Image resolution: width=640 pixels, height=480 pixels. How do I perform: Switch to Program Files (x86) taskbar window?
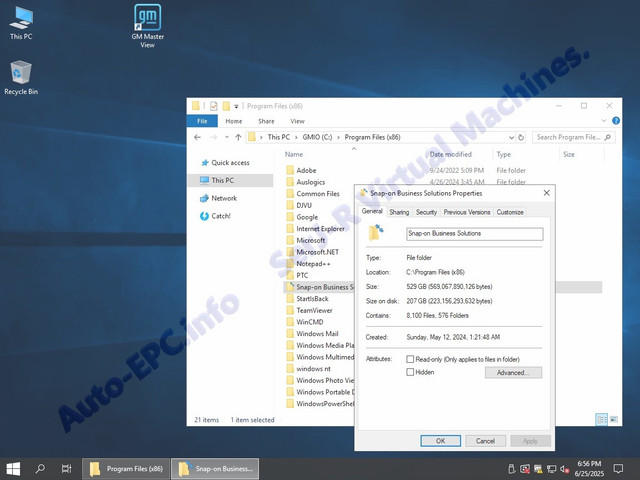pyautogui.click(x=126, y=469)
